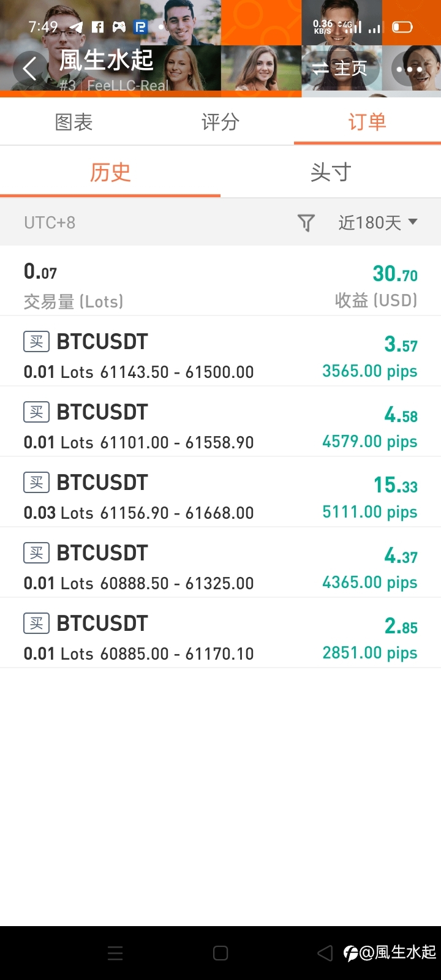Tap the 买 badge on 61143.50 order
This screenshot has height=980, width=441.
pyautogui.click(x=36, y=341)
